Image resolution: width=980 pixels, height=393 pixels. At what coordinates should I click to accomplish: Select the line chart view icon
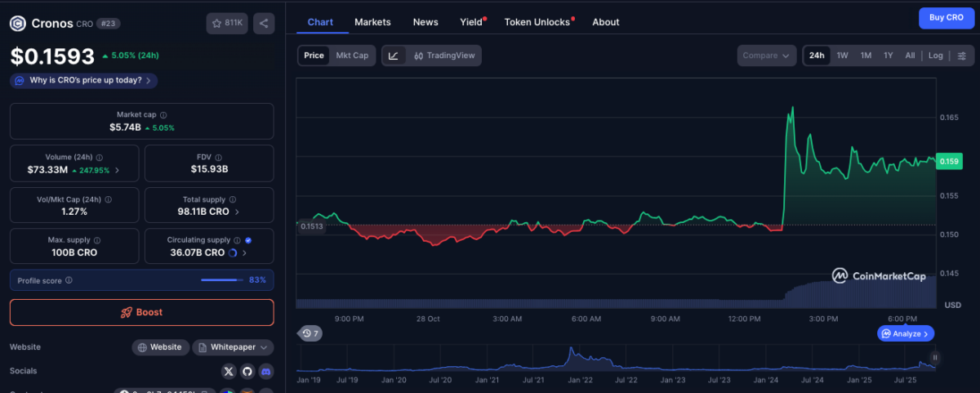[394, 56]
